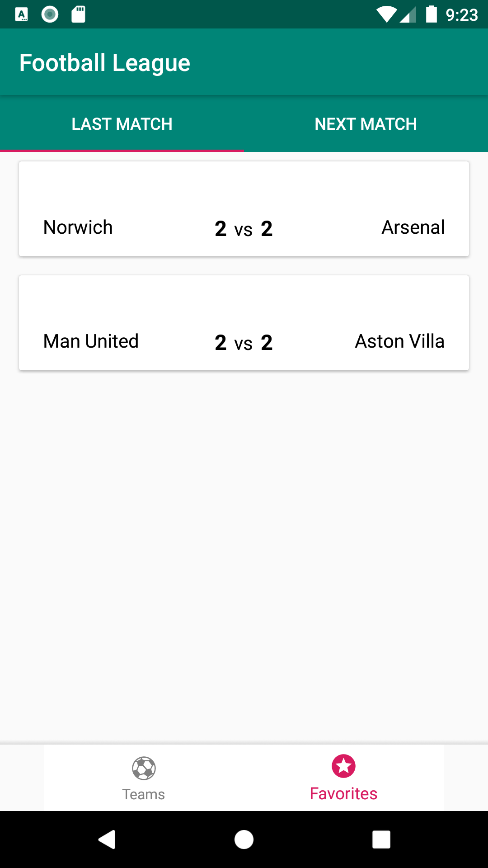Screen dimensions: 488x868
Task: Tap the SD card status icon
Action: (79, 14)
